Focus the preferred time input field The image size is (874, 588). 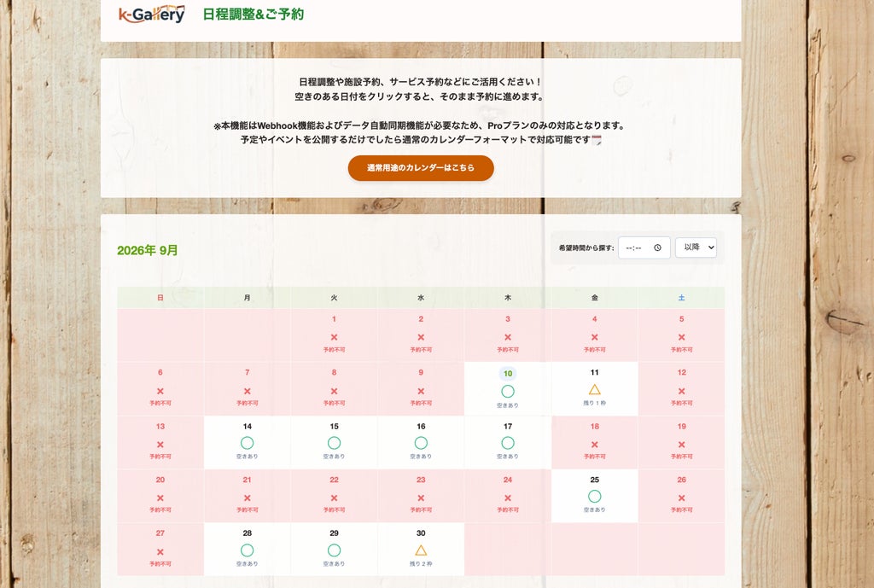(x=644, y=247)
